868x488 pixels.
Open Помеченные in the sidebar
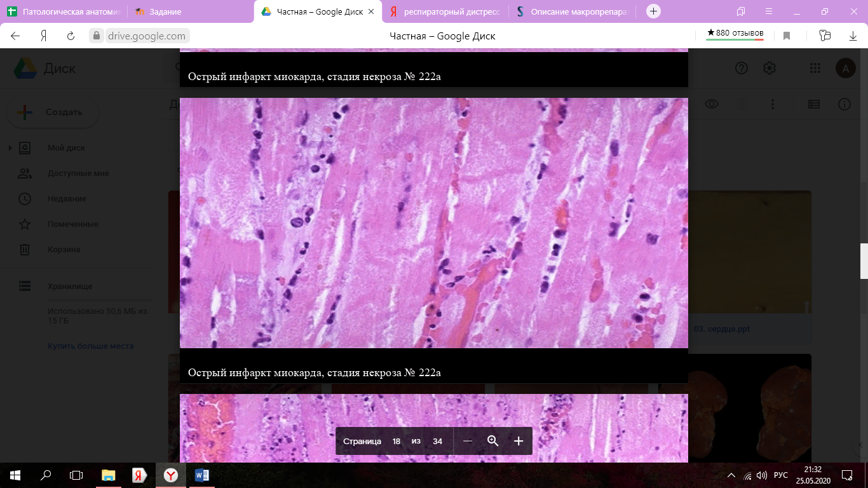coord(72,224)
